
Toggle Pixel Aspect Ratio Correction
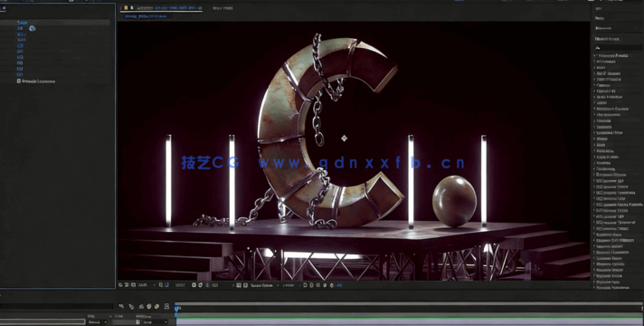305,285
